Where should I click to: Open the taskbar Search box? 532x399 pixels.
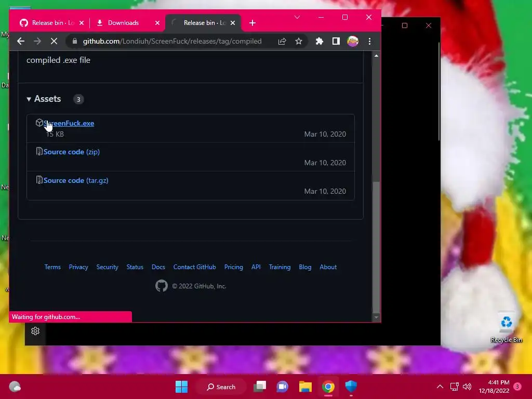[221, 387]
